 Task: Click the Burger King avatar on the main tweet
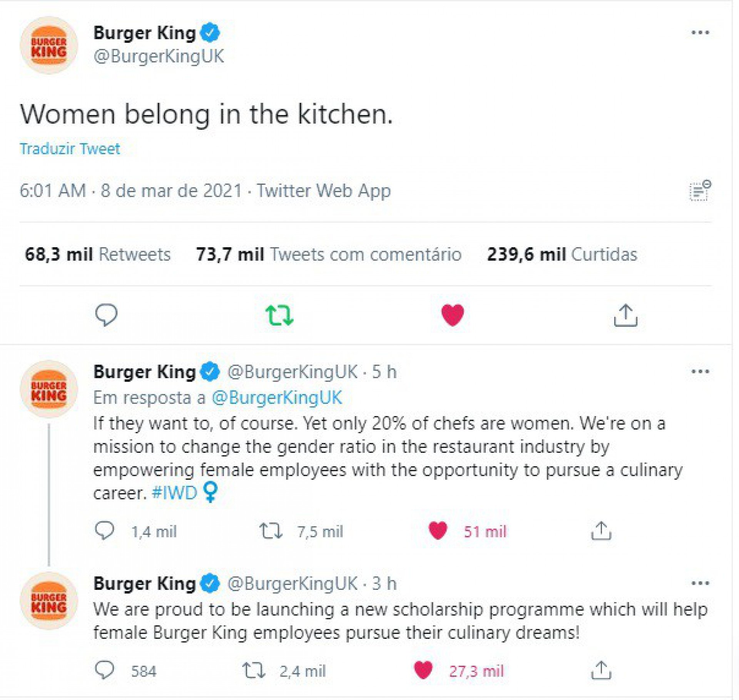coord(49,45)
